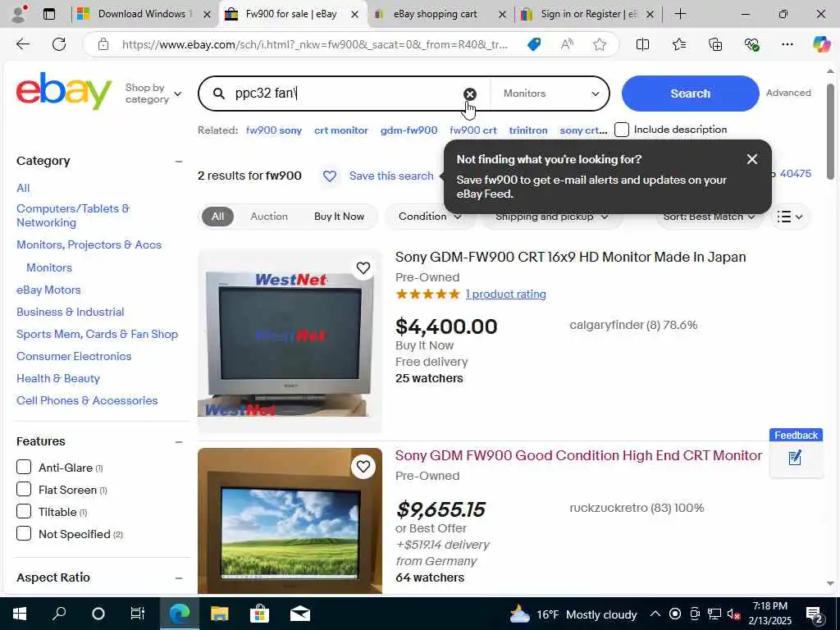
Task: Toggle Include description checkbox
Action: click(x=622, y=130)
